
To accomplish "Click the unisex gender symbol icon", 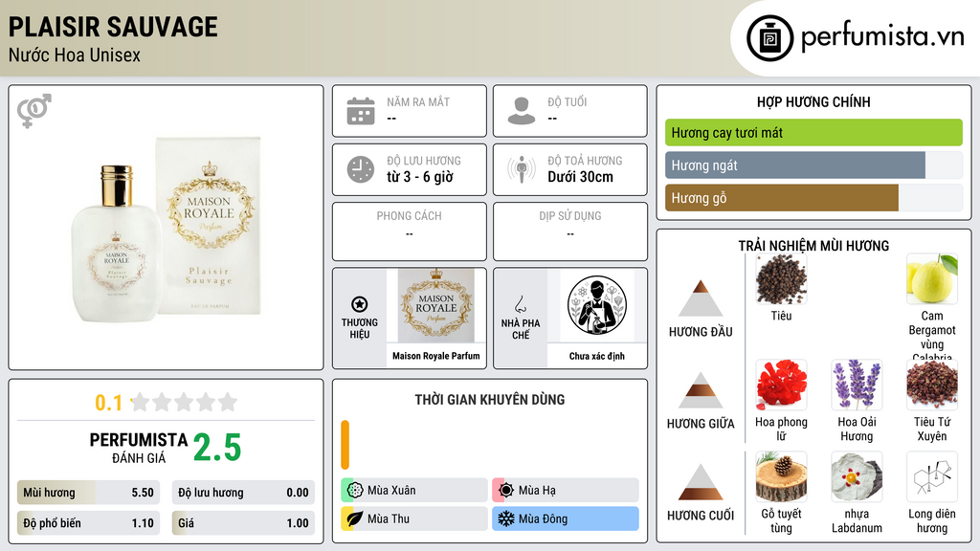I will click(x=34, y=111).
